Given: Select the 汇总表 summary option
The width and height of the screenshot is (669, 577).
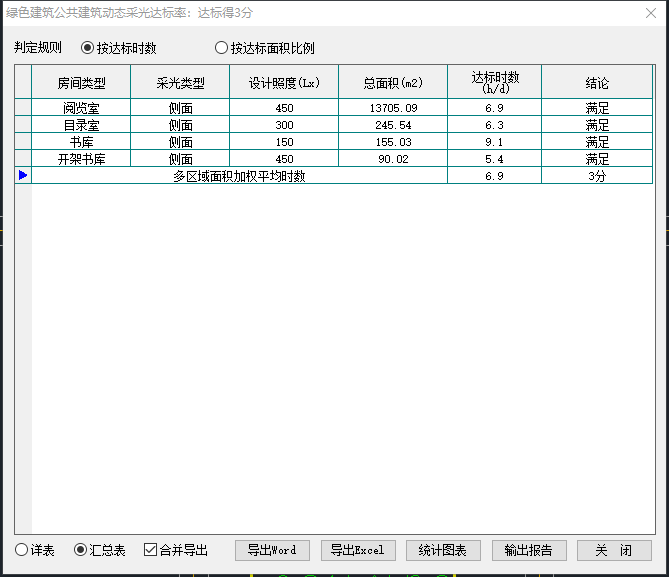Looking at the screenshot, I should [81, 550].
